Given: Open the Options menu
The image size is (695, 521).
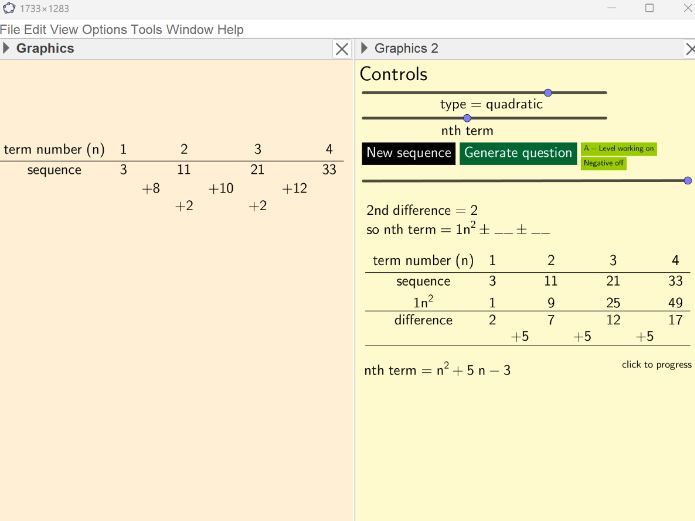Looking at the screenshot, I should (105, 30).
